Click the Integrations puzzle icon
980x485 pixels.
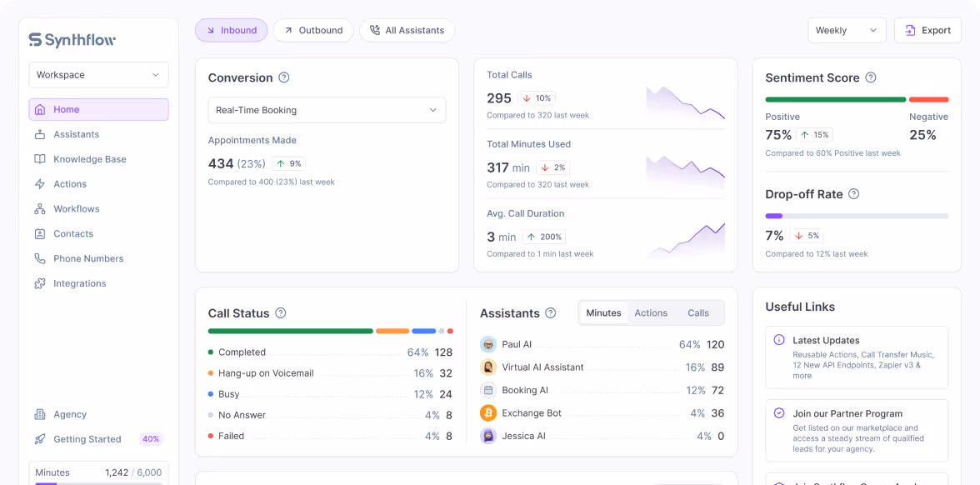click(40, 283)
